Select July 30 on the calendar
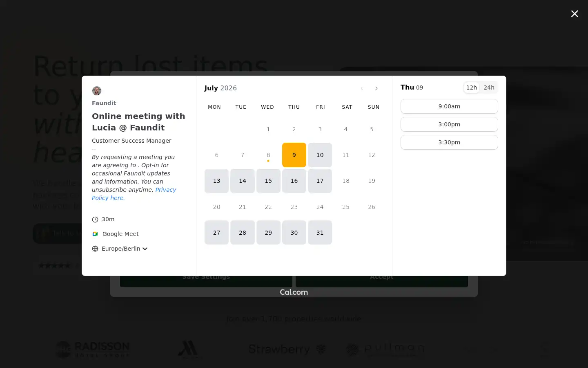588x368 pixels. tap(294, 233)
